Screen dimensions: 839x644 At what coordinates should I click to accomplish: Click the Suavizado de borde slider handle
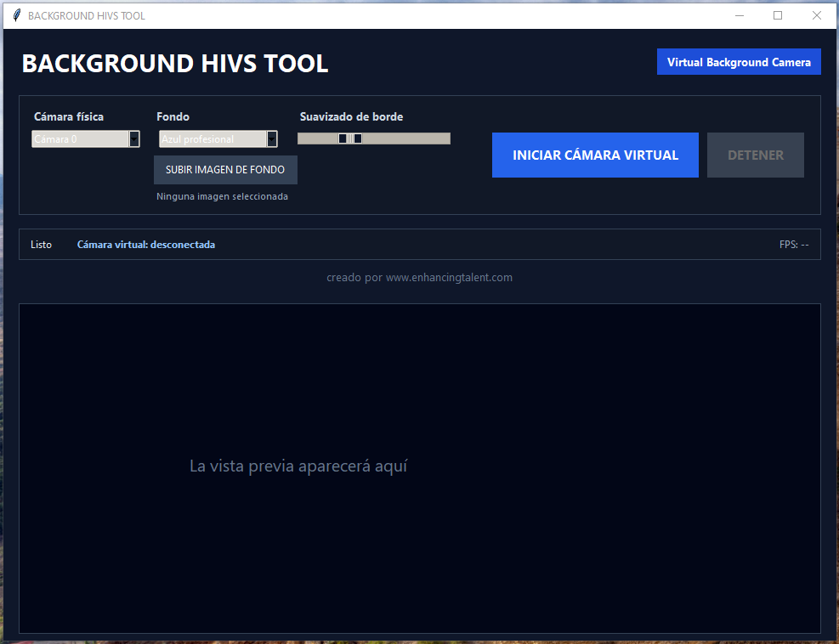[x=350, y=138]
